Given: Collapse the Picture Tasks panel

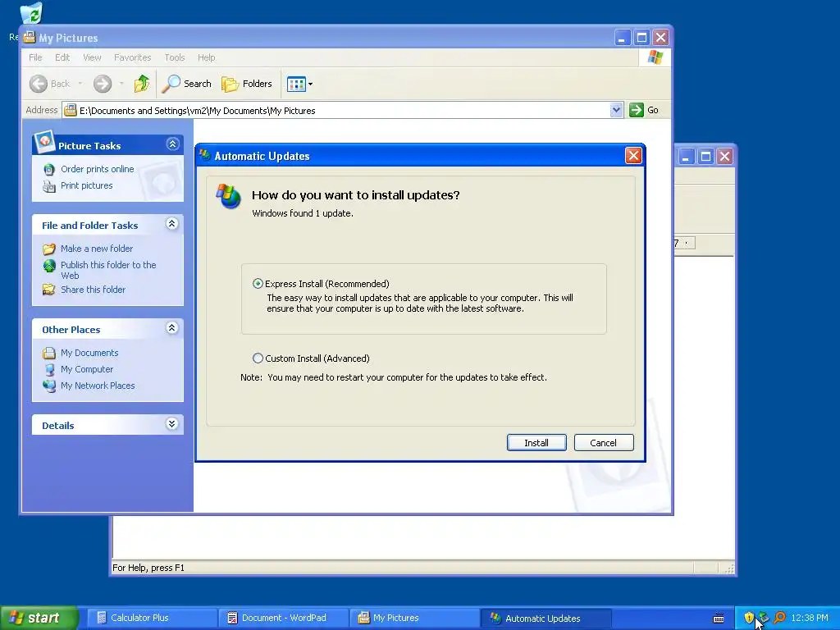Looking at the screenshot, I should point(172,144).
